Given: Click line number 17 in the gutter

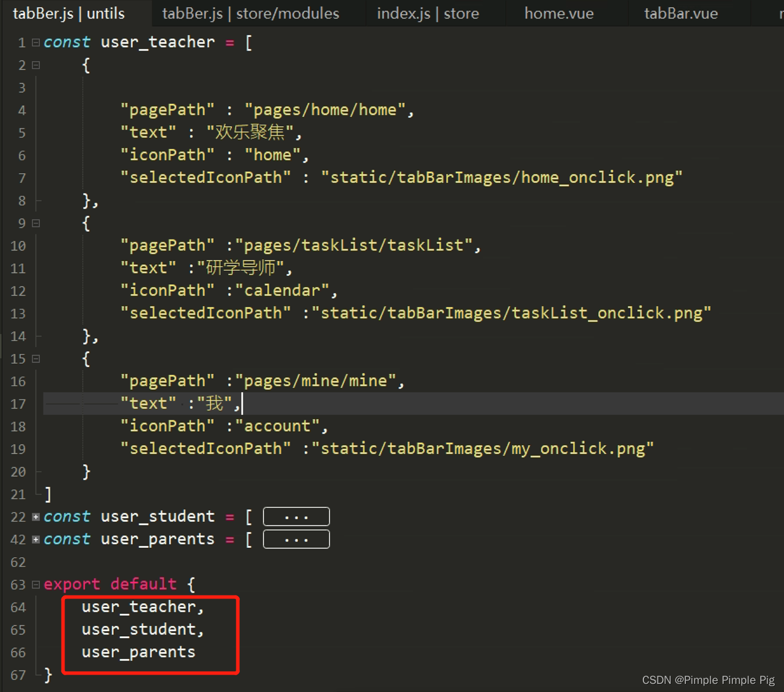Looking at the screenshot, I should coord(18,404).
